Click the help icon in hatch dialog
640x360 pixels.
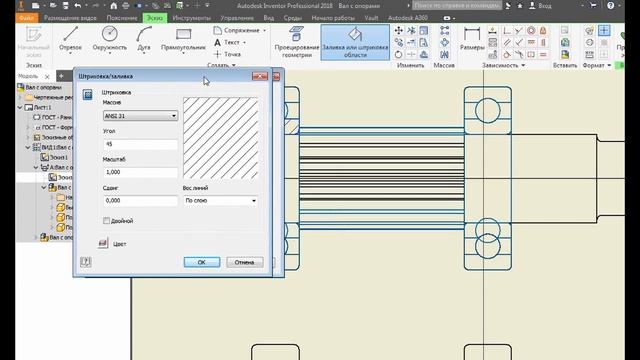pyautogui.click(x=85, y=262)
